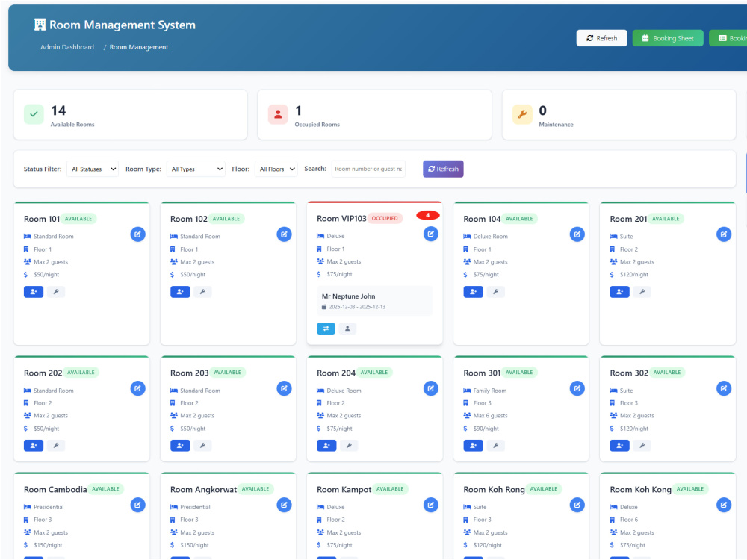Set Room 101 to maintenance wrench
The height and width of the screenshot is (560, 747).
[x=56, y=292]
